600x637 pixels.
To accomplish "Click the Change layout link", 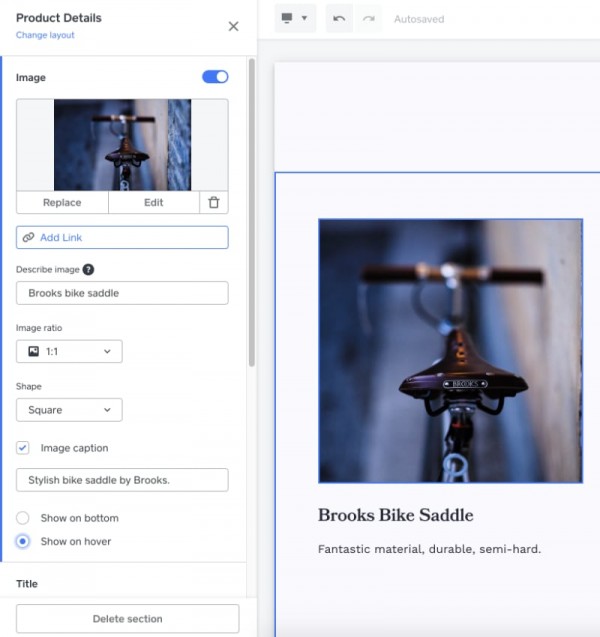I will point(45,35).
